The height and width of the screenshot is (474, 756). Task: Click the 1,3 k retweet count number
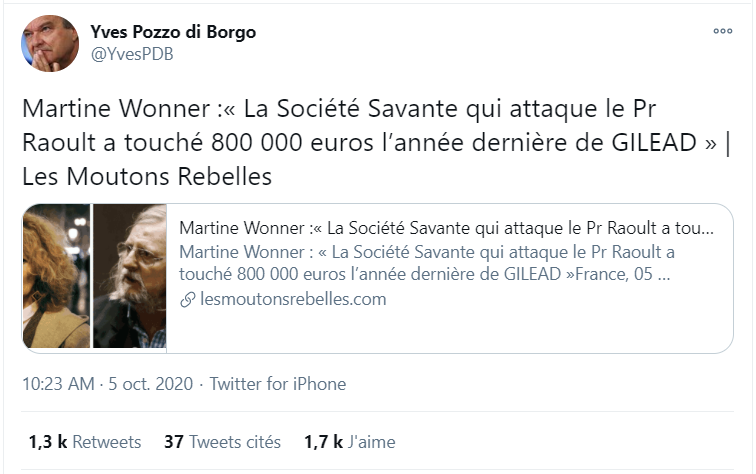coord(48,442)
